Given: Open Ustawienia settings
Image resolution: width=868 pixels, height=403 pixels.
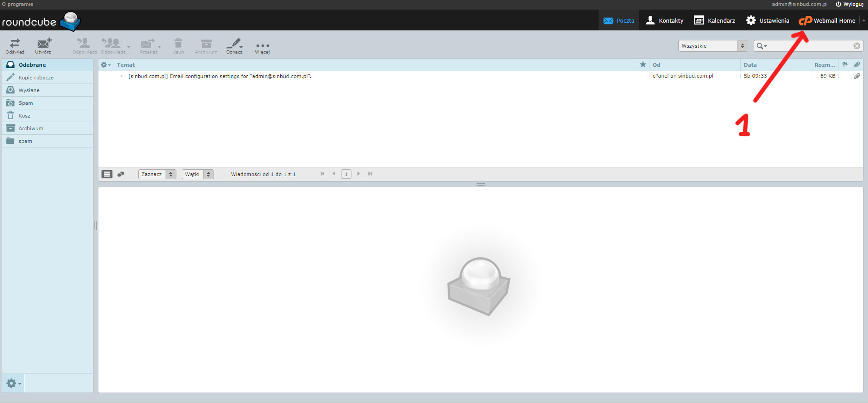Looking at the screenshot, I should 767,20.
